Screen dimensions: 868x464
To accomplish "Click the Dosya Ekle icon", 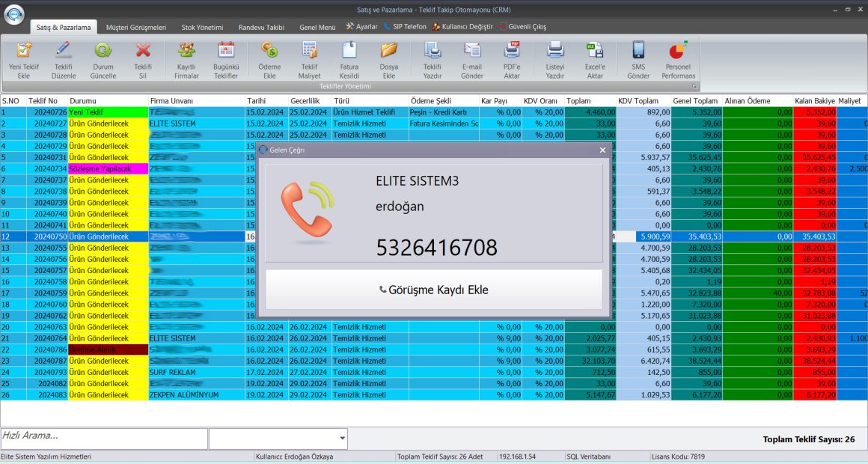I will point(388,60).
